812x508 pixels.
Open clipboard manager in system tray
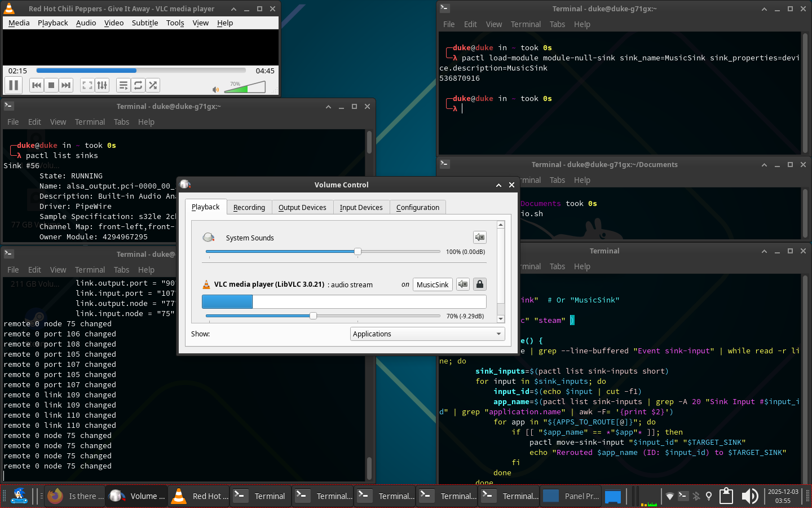[726, 496]
